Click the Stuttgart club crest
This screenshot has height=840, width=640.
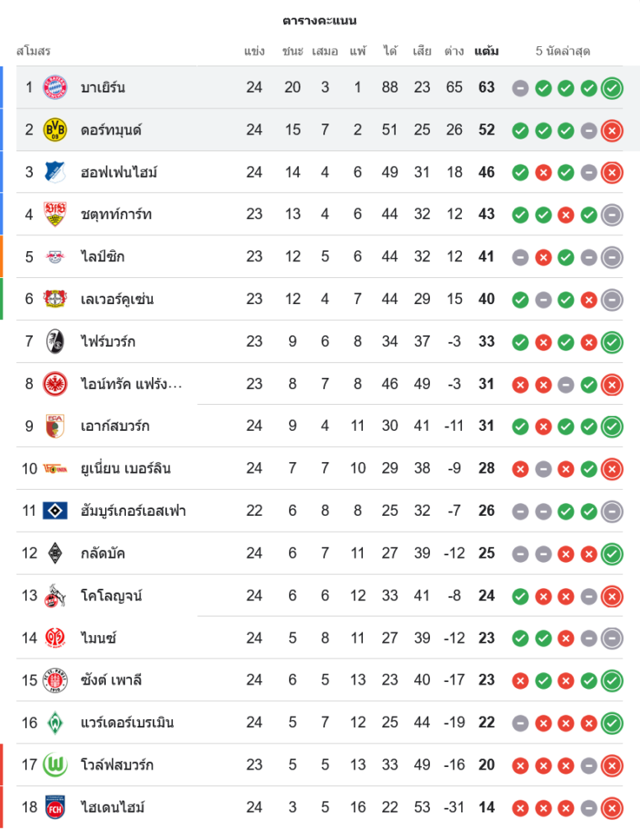point(55,214)
